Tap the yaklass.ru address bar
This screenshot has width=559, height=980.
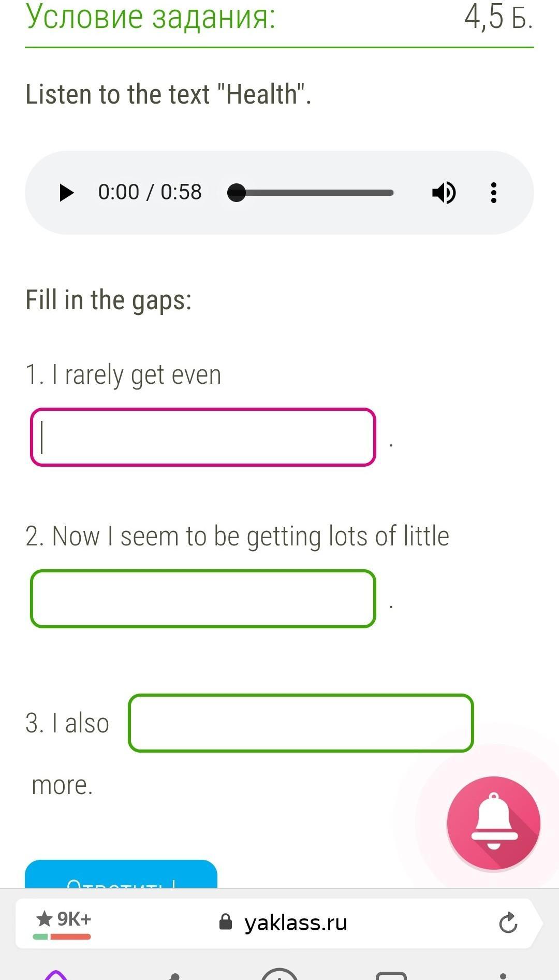[x=295, y=923]
